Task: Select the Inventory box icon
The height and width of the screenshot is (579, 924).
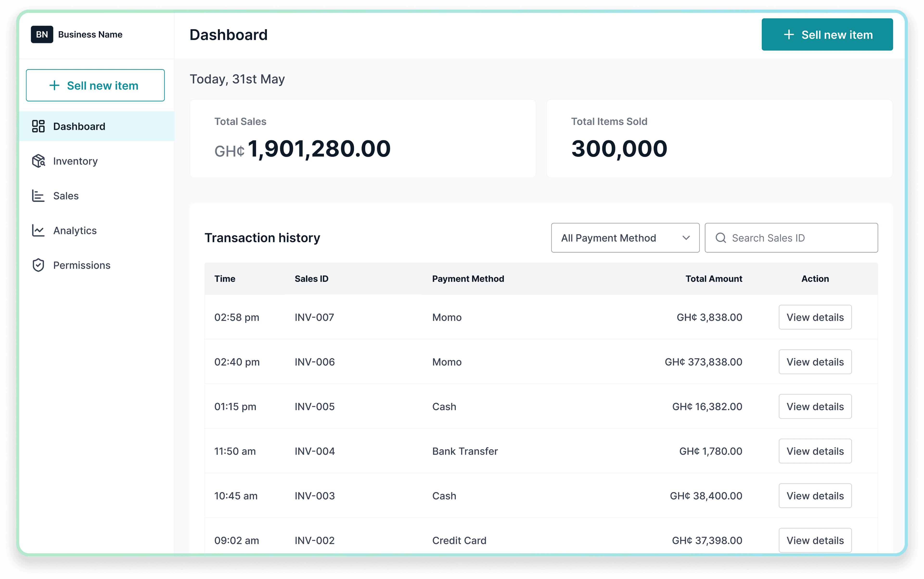Action: click(x=38, y=161)
